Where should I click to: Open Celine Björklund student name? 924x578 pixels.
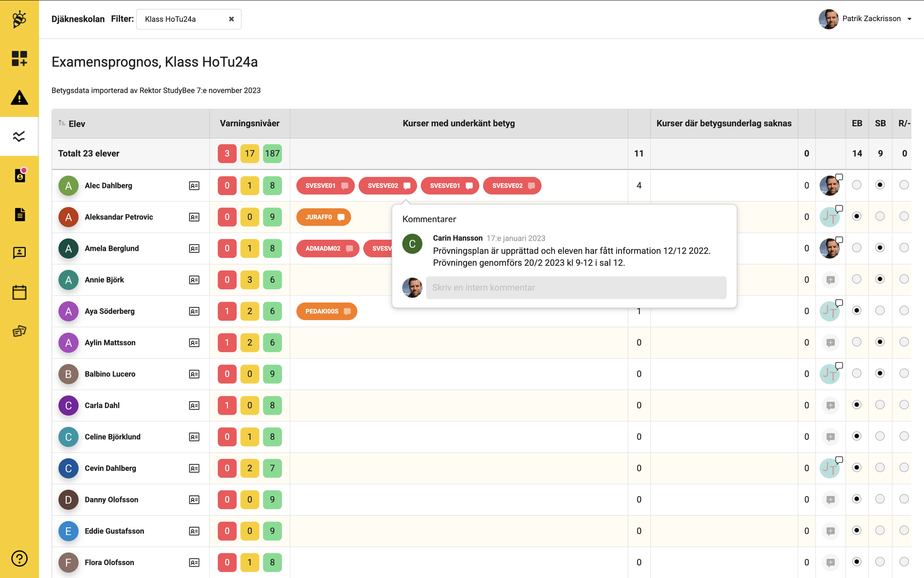112,437
